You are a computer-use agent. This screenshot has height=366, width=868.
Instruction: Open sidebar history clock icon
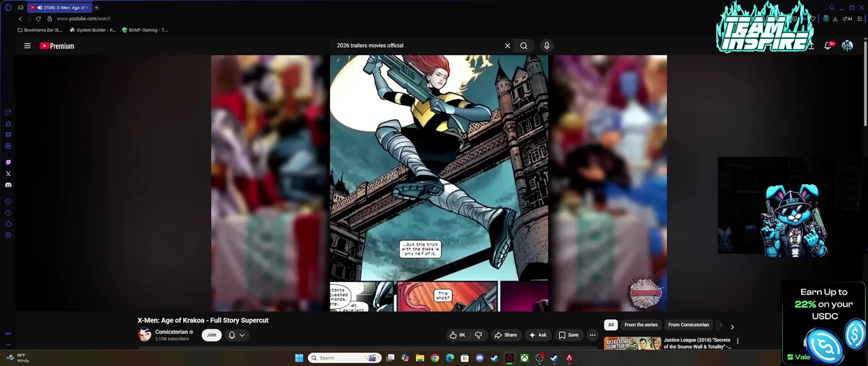(8, 213)
